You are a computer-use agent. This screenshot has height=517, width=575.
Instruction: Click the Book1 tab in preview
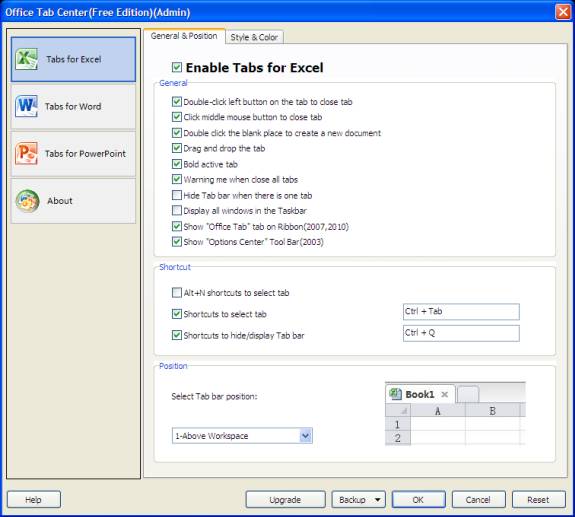coord(420,394)
